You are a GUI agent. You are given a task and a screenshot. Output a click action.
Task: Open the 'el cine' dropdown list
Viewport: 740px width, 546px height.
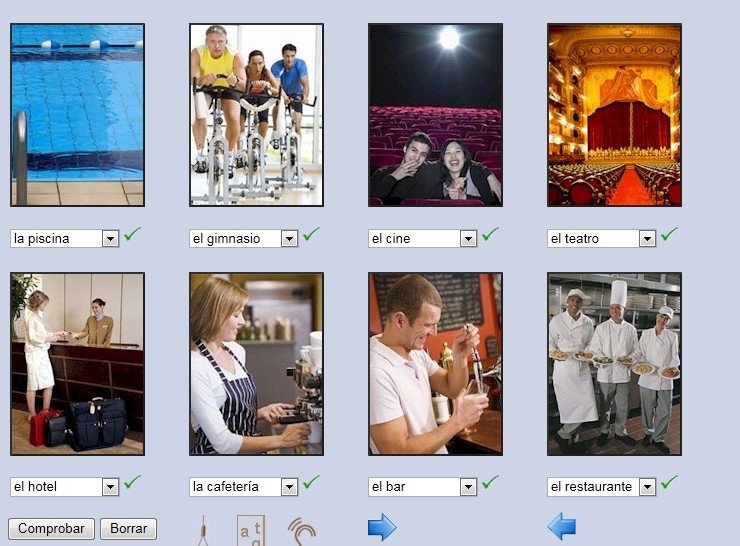point(468,239)
